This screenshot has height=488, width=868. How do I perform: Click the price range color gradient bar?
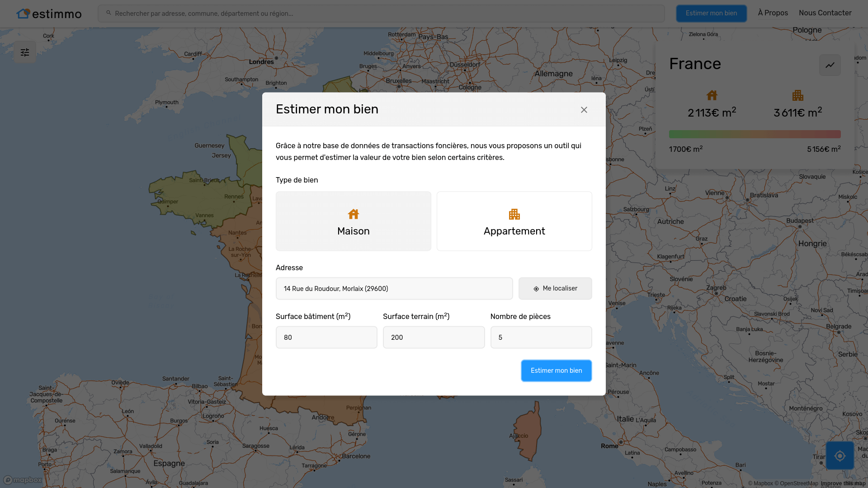point(754,134)
